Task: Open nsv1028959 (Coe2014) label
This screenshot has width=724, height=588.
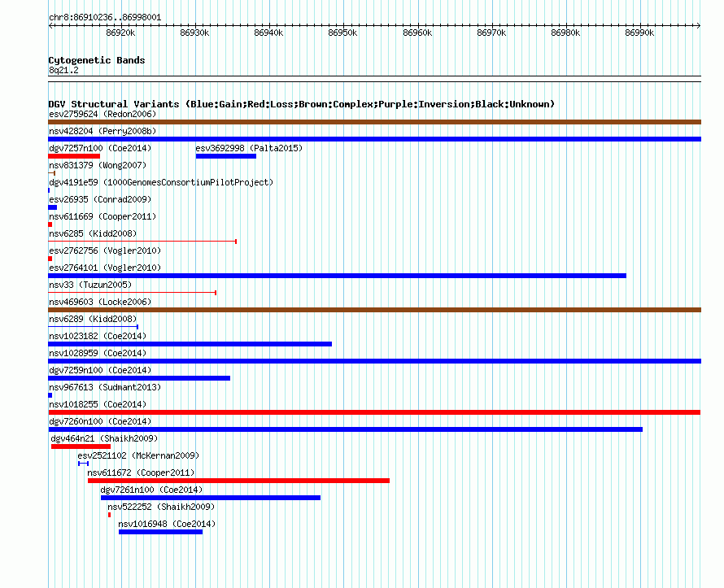Action: (98, 353)
